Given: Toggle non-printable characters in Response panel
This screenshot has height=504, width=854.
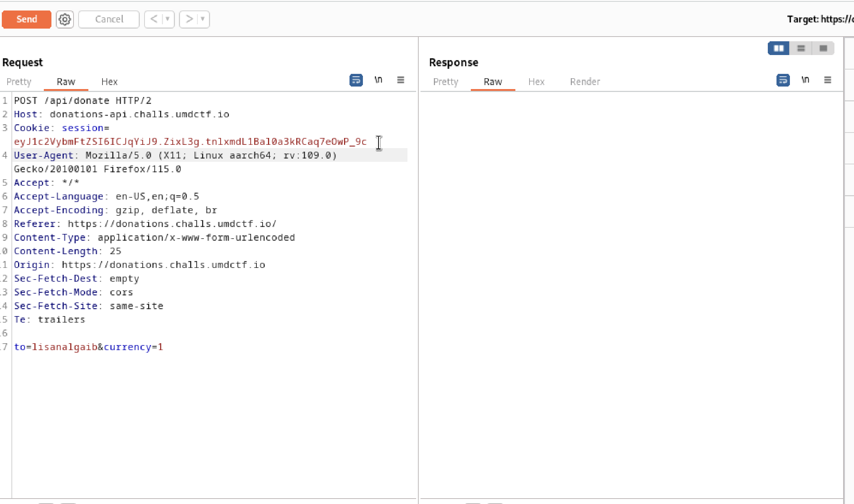Looking at the screenshot, I should [x=805, y=80].
